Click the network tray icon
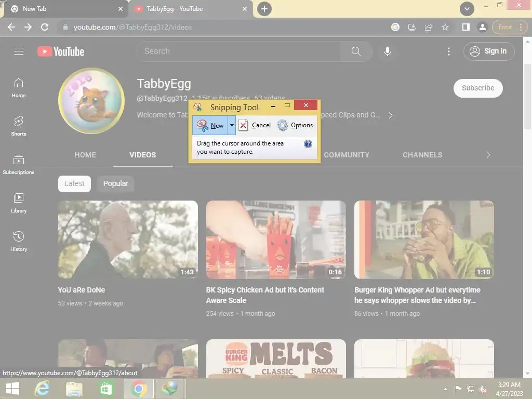Image resolution: width=532 pixels, height=399 pixels. [471, 389]
